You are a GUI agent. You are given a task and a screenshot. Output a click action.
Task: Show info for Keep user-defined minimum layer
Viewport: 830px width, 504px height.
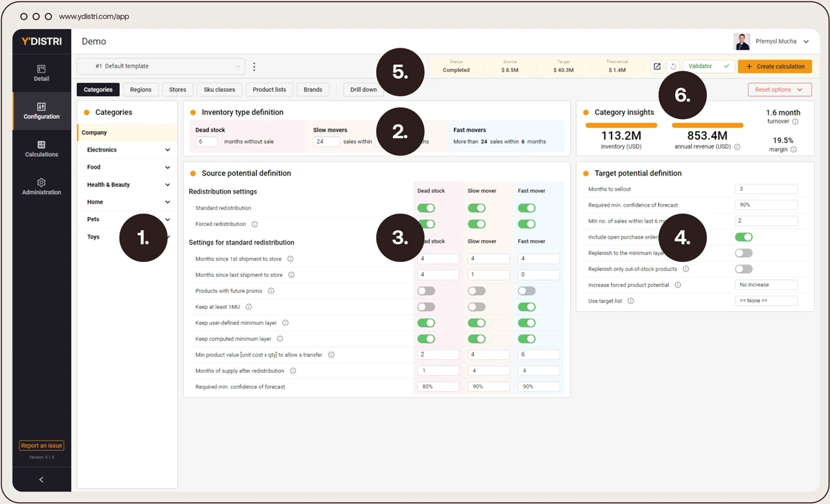pyautogui.click(x=286, y=323)
